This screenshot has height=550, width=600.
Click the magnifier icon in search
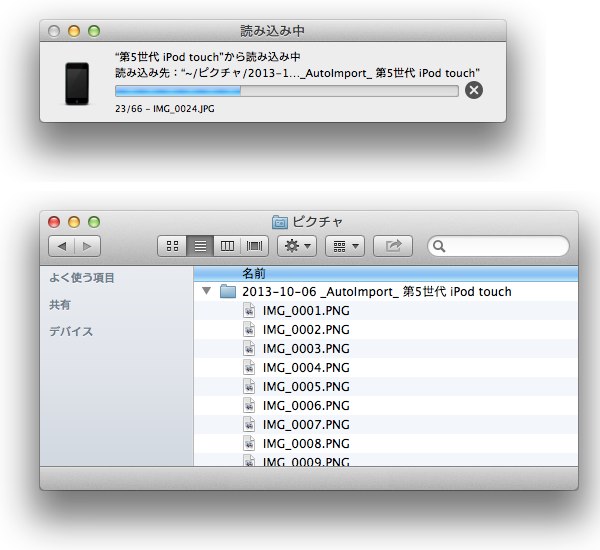tap(439, 246)
